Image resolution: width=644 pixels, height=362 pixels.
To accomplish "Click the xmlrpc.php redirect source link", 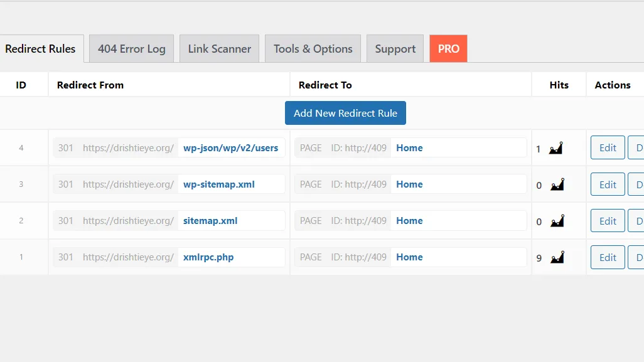I will pos(208,257).
